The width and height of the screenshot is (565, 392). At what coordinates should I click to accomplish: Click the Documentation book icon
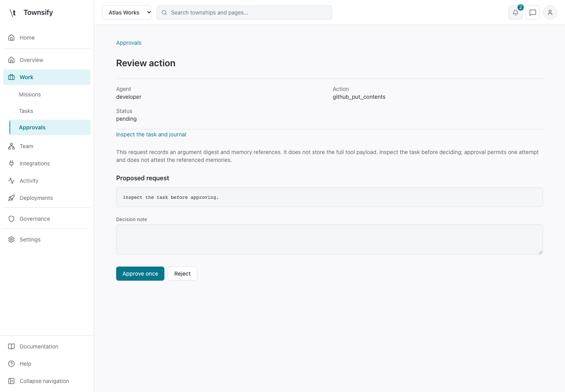click(x=11, y=347)
